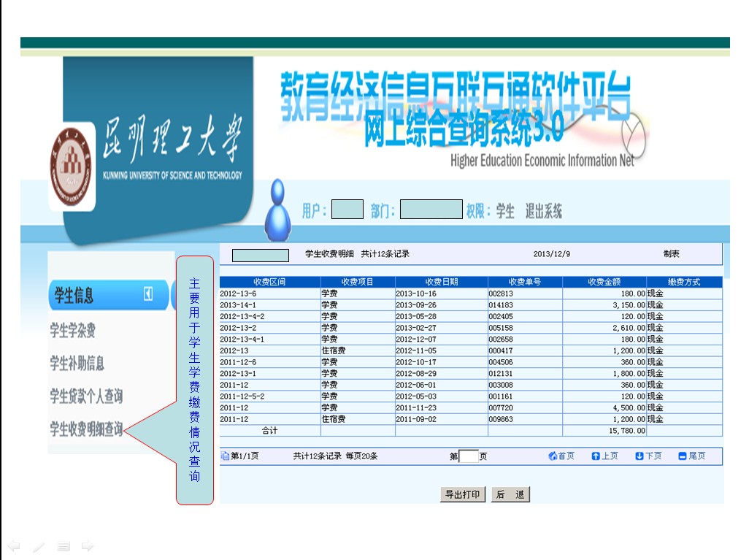Go to previous page with 上页
Viewport: 749px width, 560px height.
coord(604,456)
